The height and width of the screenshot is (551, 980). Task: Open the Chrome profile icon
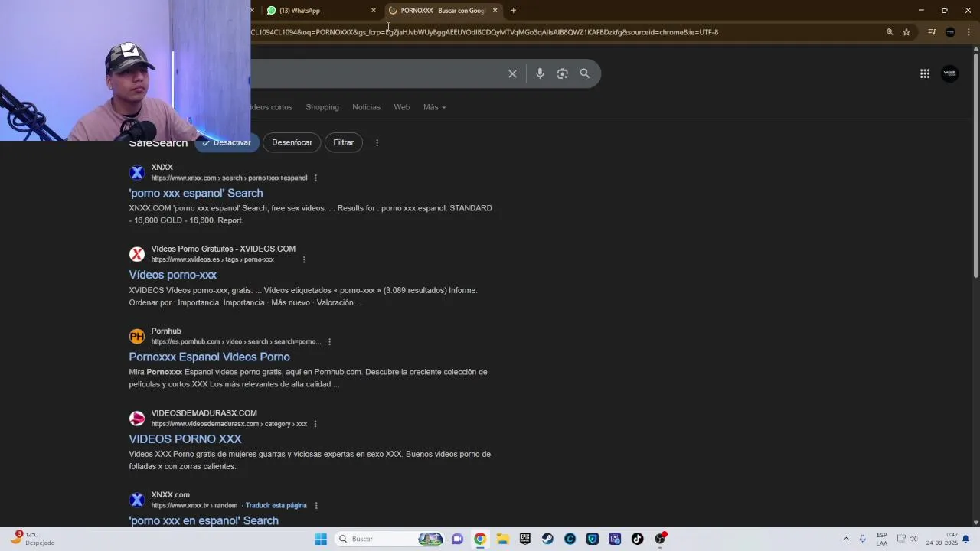[x=950, y=32]
